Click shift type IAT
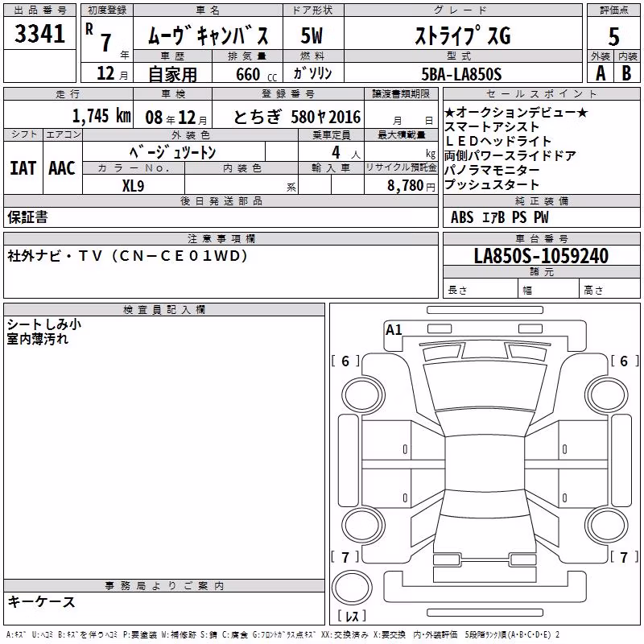The height and width of the screenshot is (644, 644). pos(23,168)
